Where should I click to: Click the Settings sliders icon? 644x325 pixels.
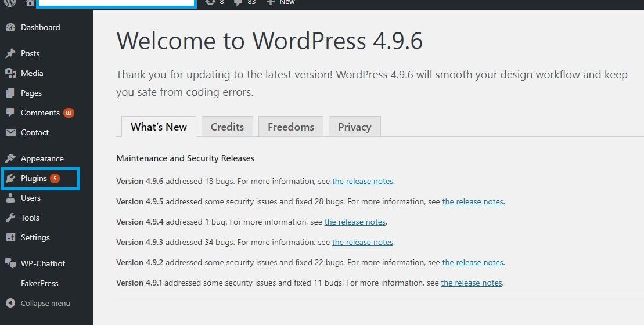pos(10,237)
